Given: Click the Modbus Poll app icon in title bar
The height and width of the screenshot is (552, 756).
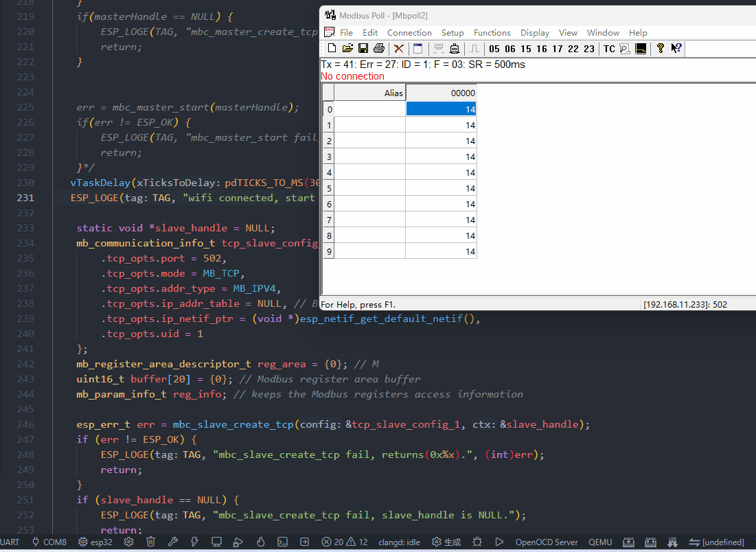Looking at the screenshot, I should point(330,15).
